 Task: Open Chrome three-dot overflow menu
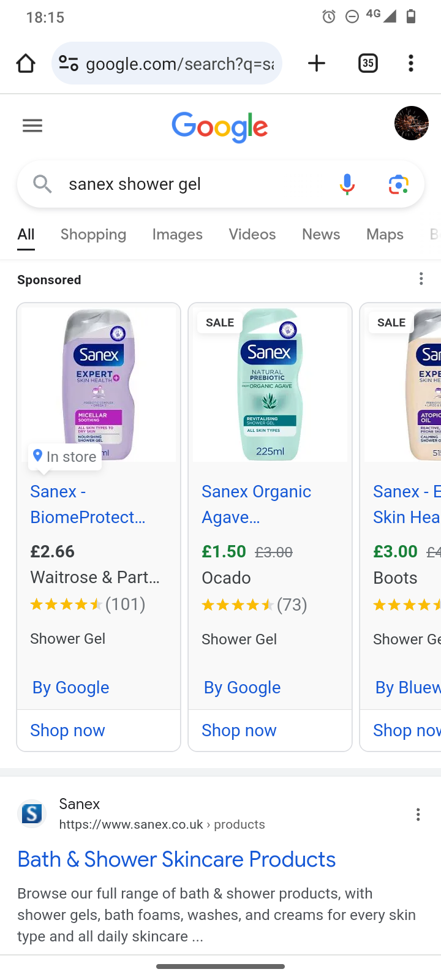(411, 63)
